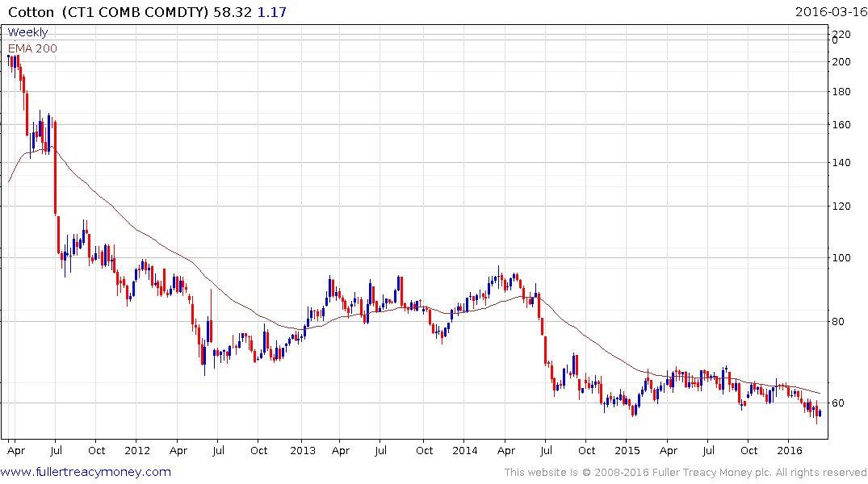Click the last price value 58.32

(233, 12)
